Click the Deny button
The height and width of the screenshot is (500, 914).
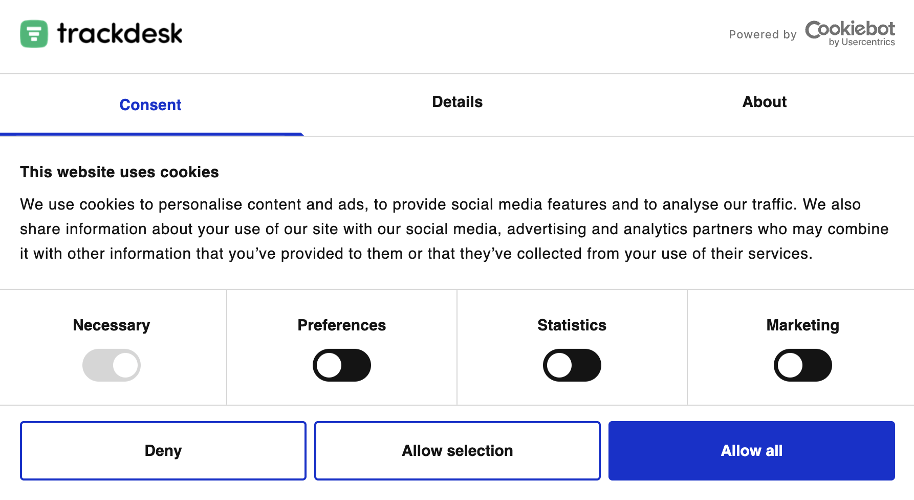click(163, 450)
